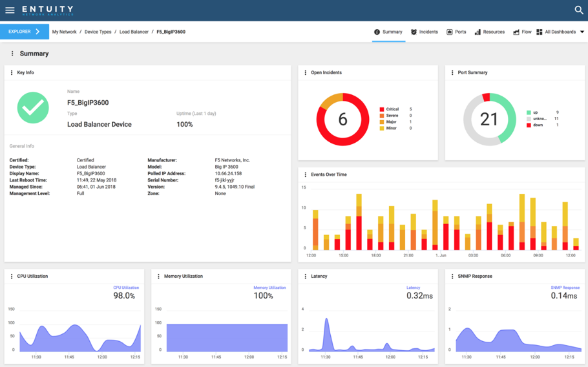
Task: Click the F5_BigIP3600 breadcrumb
Action: [171, 32]
